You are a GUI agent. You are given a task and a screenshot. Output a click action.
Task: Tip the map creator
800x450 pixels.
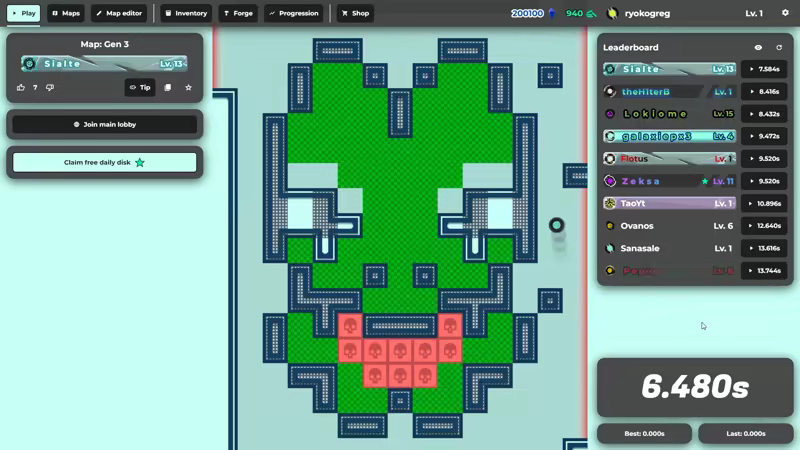pos(140,88)
